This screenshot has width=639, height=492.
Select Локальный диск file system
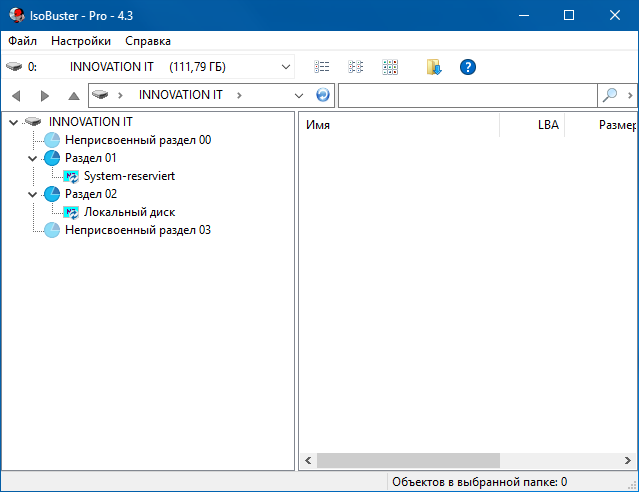click(129, 212)
